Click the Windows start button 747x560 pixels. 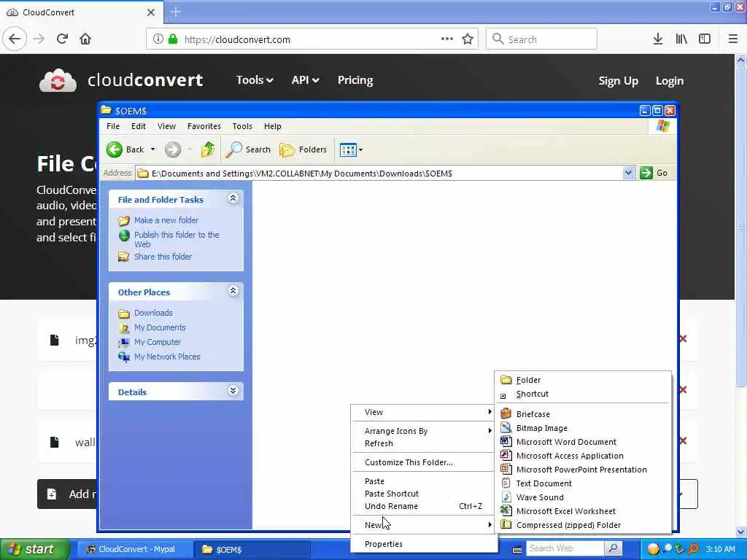click(34, 550)
